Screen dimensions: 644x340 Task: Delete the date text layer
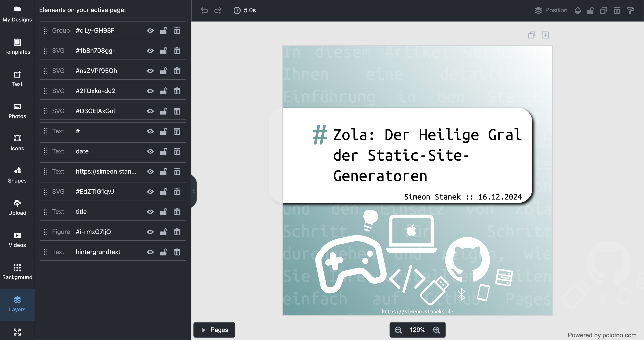click(x=177, y=151)
